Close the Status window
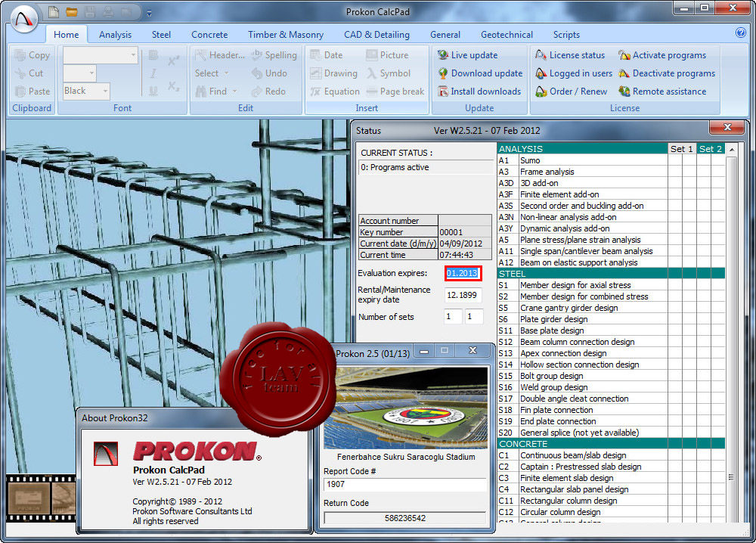756x543 pixels. point(727,127)
